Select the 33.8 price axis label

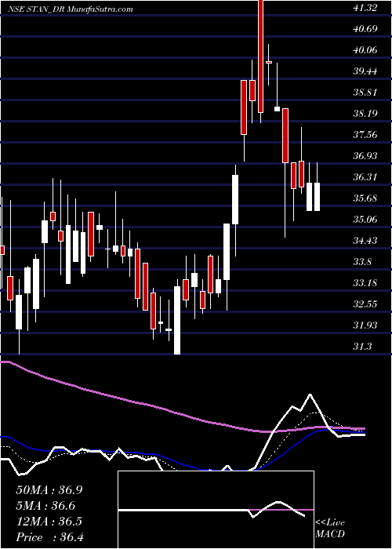coord(362,262)
